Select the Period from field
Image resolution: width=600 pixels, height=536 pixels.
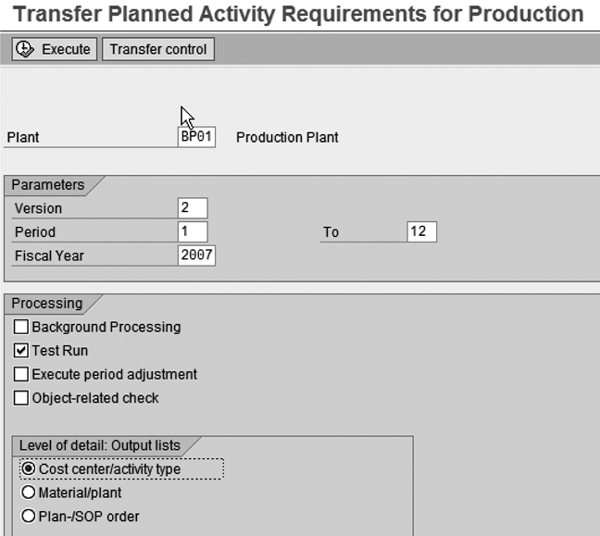tap(192, 231)
